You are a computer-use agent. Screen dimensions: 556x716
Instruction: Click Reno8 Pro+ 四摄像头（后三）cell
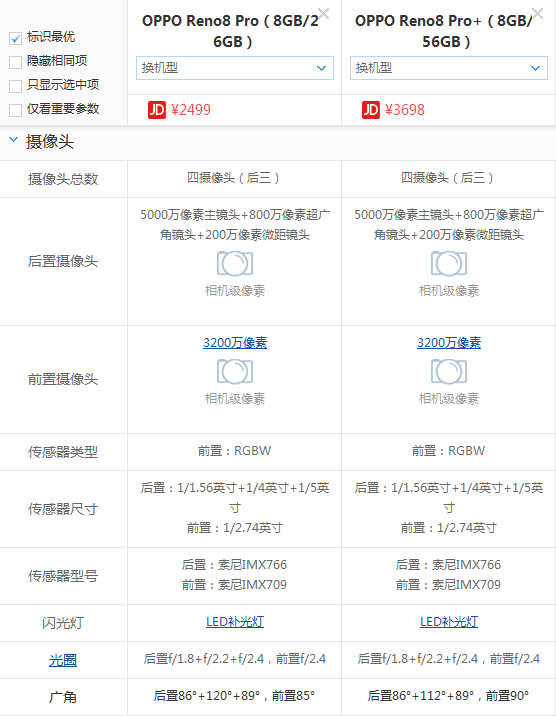coord(449,178)
